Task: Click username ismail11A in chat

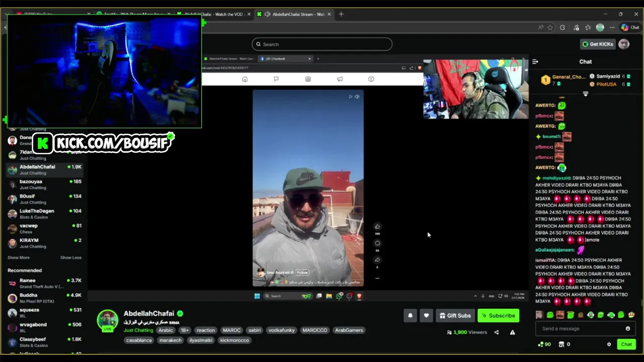Action: pos(545,260)
